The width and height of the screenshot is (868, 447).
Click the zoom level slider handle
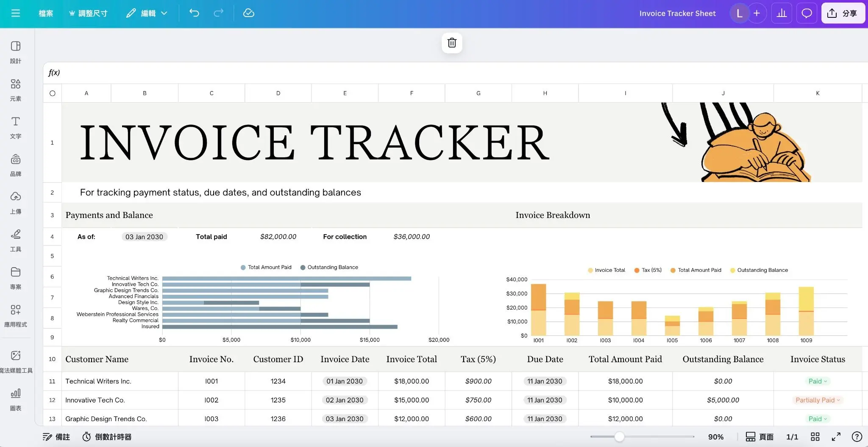point(619,436)
